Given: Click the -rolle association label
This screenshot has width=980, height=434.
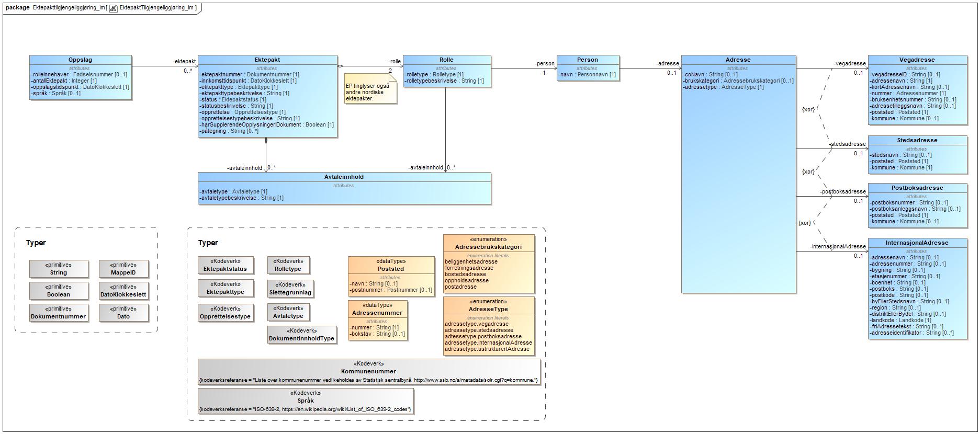Looking at the screenshot, I should (395, 61).
